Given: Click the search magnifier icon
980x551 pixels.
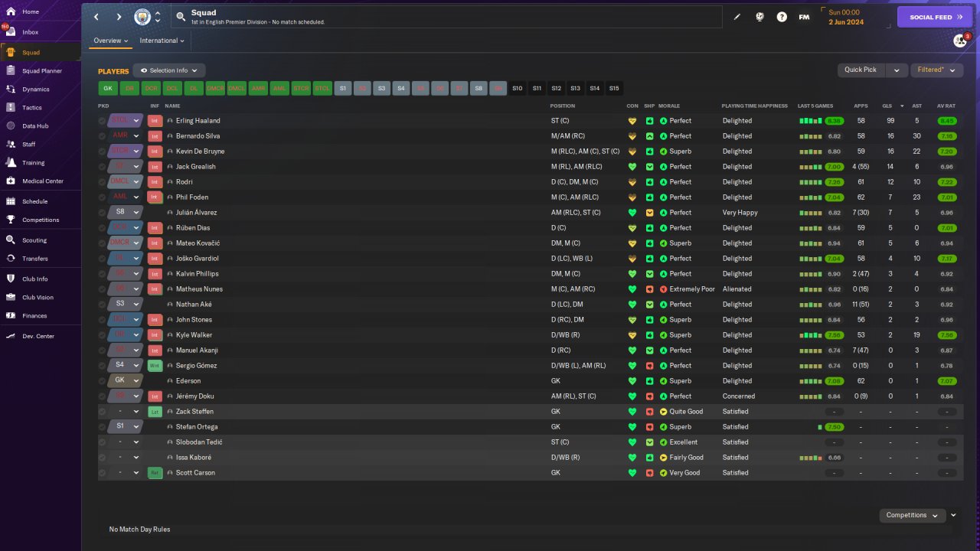Looking at the screenshot, I should [x=181, y=16].
